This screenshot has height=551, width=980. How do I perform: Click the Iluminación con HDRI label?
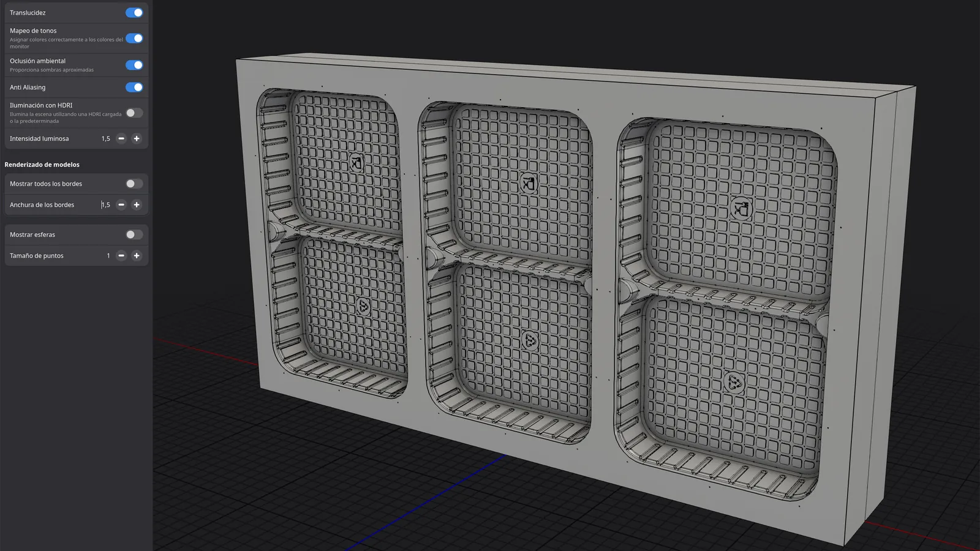[41, 105]
